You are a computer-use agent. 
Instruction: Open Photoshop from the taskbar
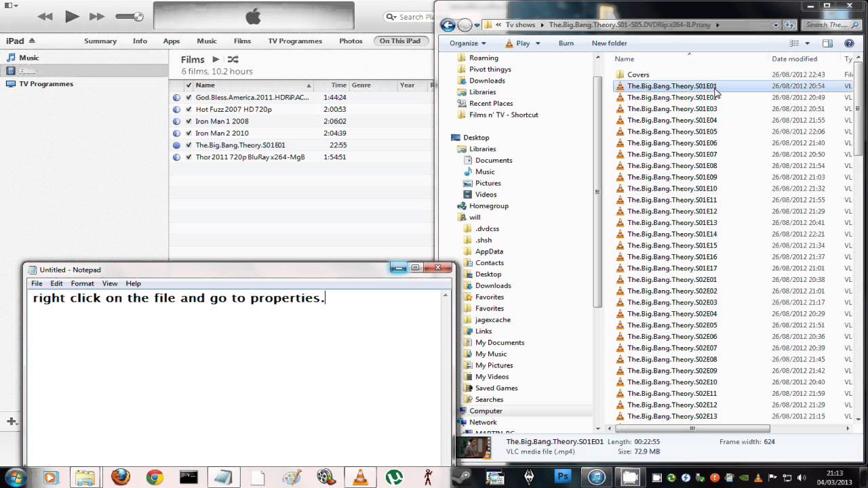tap(563, 477)
